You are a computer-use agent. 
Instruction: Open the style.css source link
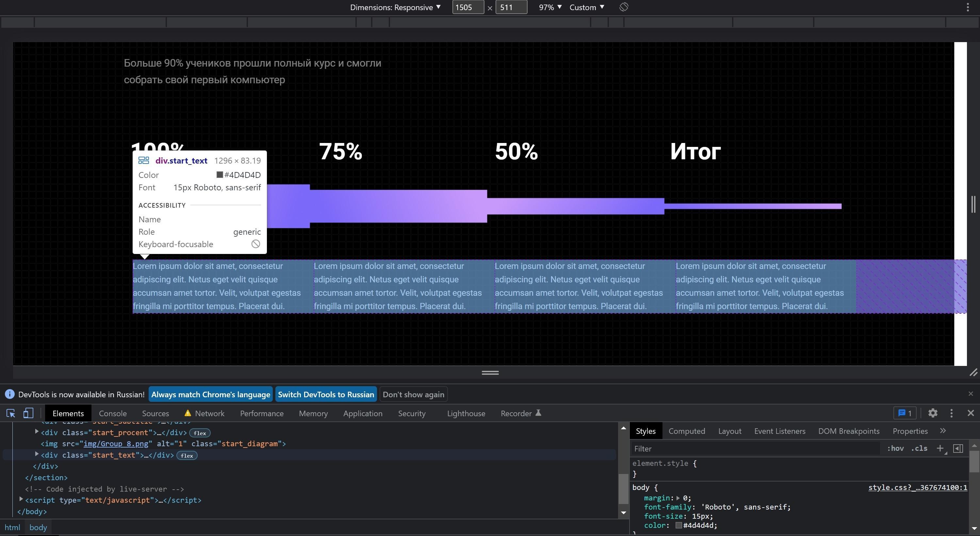(x=917, y=488)
